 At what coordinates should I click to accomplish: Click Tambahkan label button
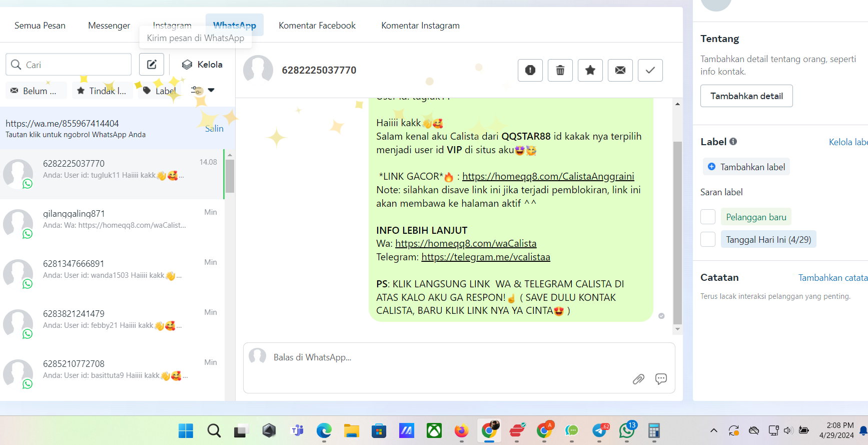(746, 167)
